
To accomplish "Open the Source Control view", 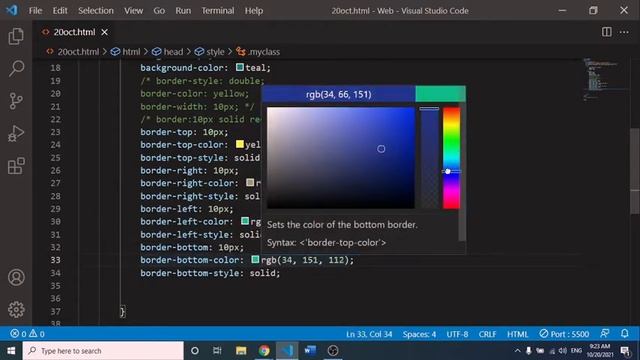I will [x=16, y=101].
